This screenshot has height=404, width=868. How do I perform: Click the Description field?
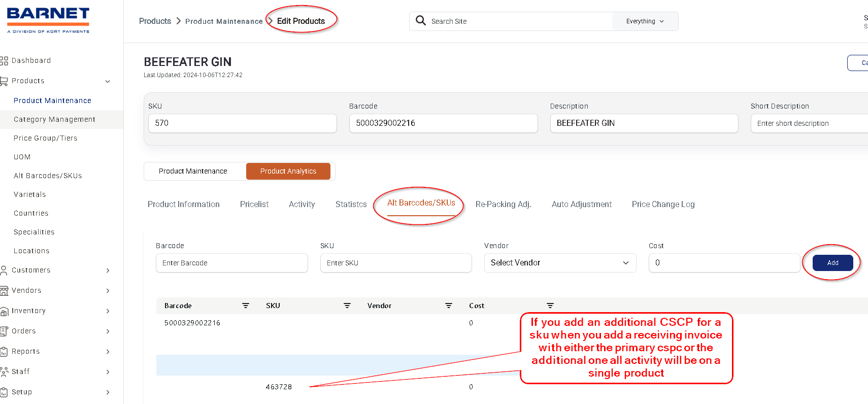coord(644,123)
